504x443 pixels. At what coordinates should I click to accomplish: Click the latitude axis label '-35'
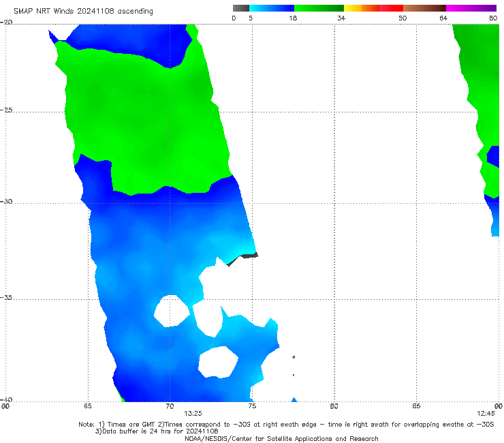[x=6, y=298]
